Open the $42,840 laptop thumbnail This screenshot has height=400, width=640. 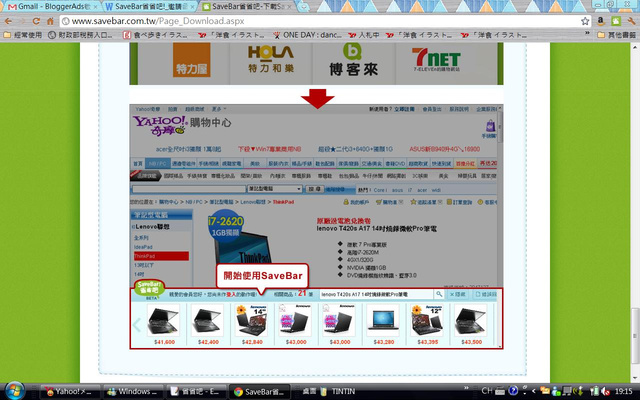[x=252, y=320]
